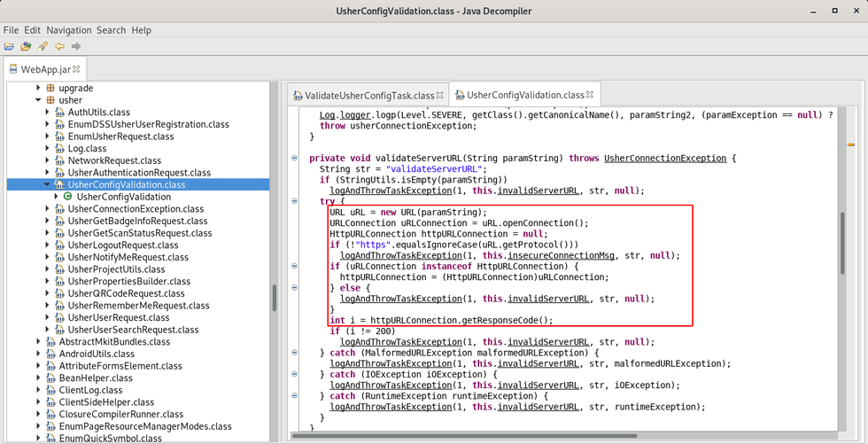Collapse the IOException catch fold marker
The width and height of the screenshot is (868, 444).
(294, 374)
